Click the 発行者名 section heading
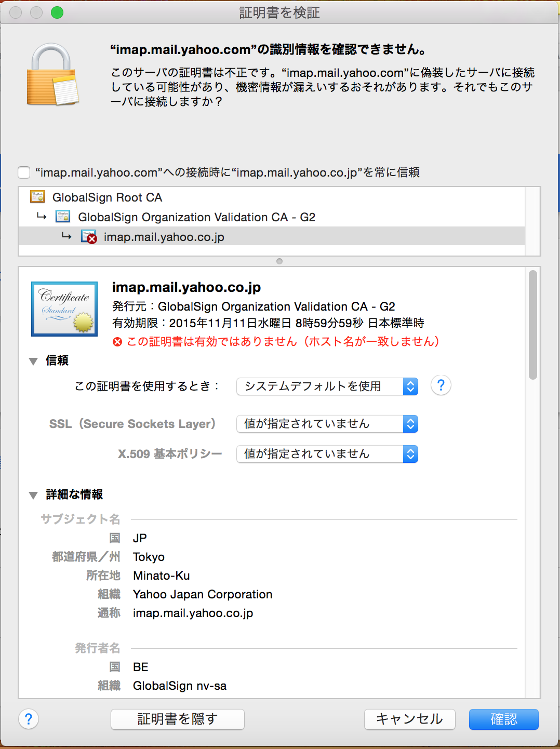 point(98,648)
